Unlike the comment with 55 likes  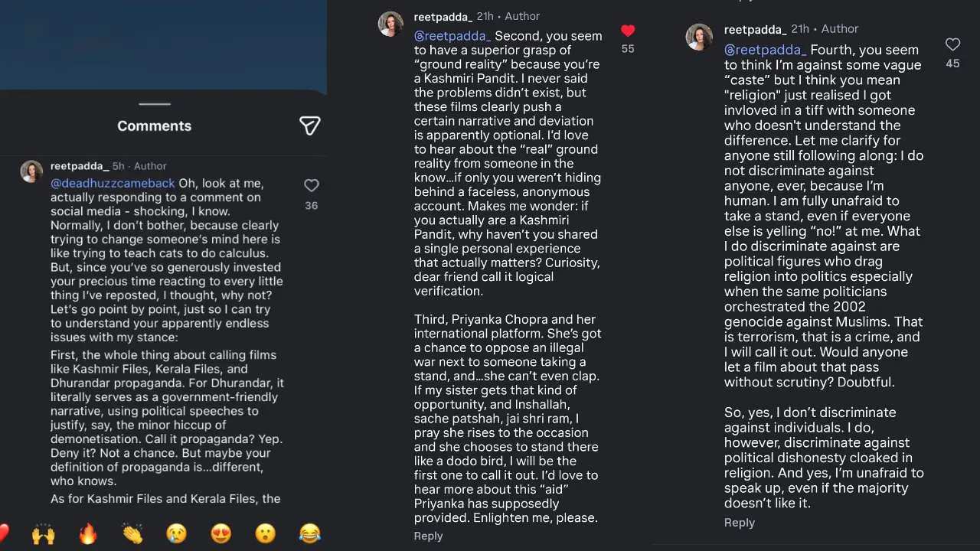tap(628, 31)
